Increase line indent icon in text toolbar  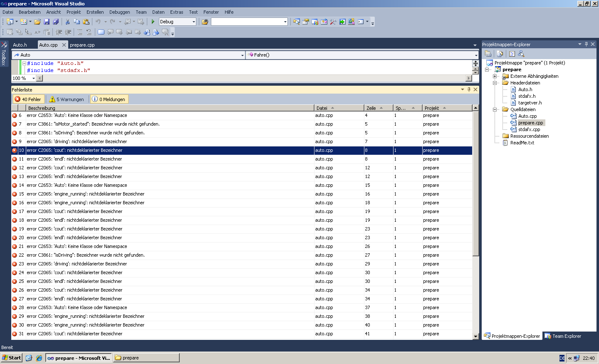pos(68,32)
